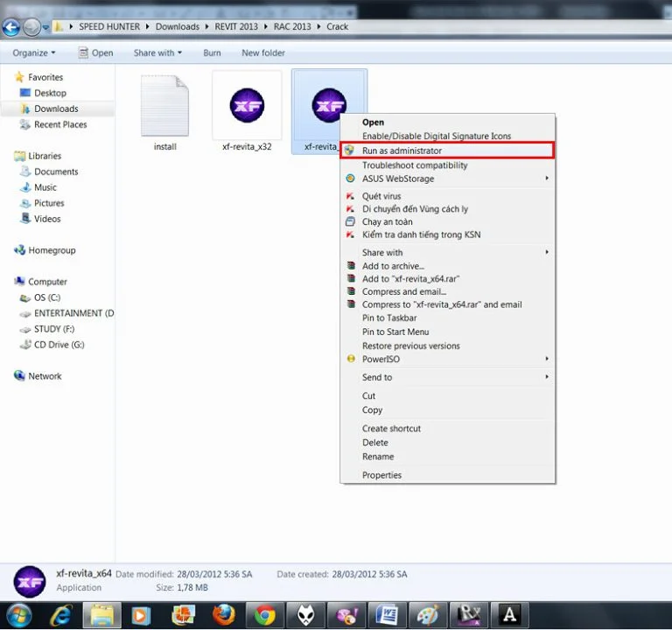Select Add to archive...
This screenshot has height=630, width=672.
point(447,266)
